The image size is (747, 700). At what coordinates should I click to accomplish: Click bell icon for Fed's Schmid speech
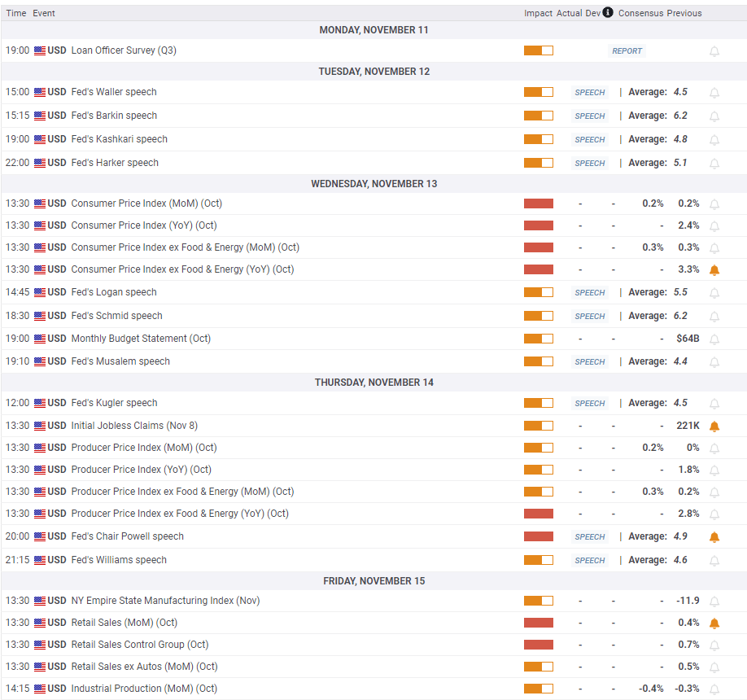pos(714,317)
